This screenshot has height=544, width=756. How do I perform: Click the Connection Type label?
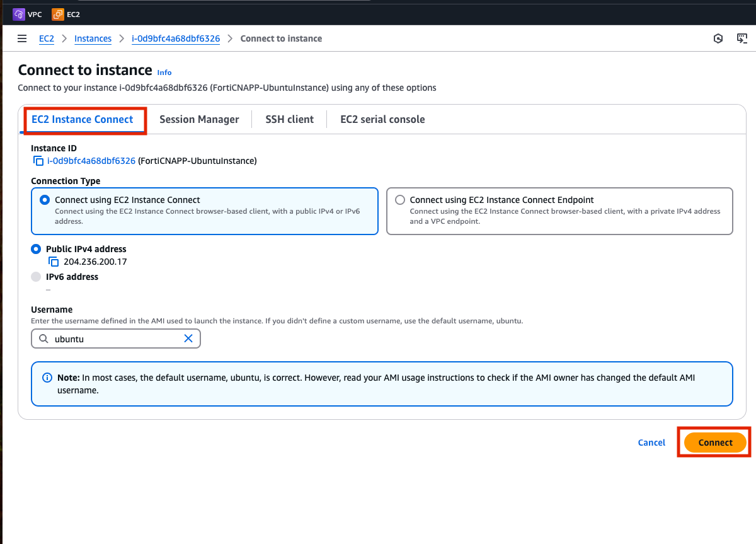[66, 181]
